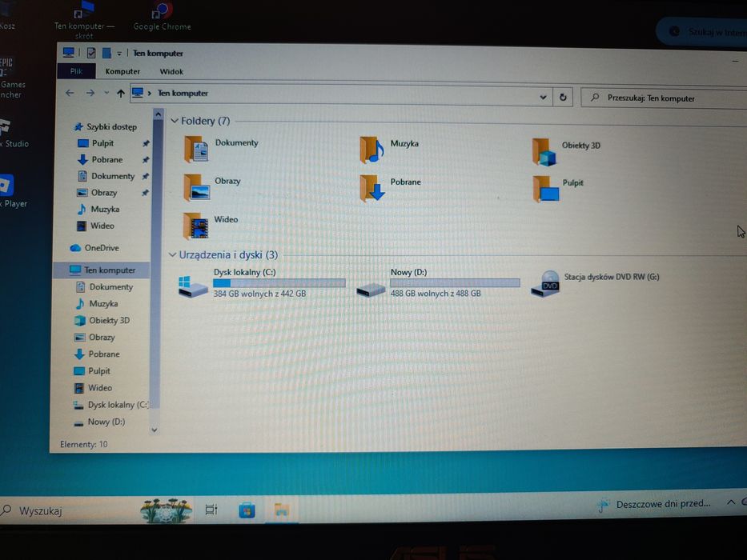Screen dimensions: 747x560
Task: Select the Dysk lokalny (C:) drive icon
Action: point(193,286)
